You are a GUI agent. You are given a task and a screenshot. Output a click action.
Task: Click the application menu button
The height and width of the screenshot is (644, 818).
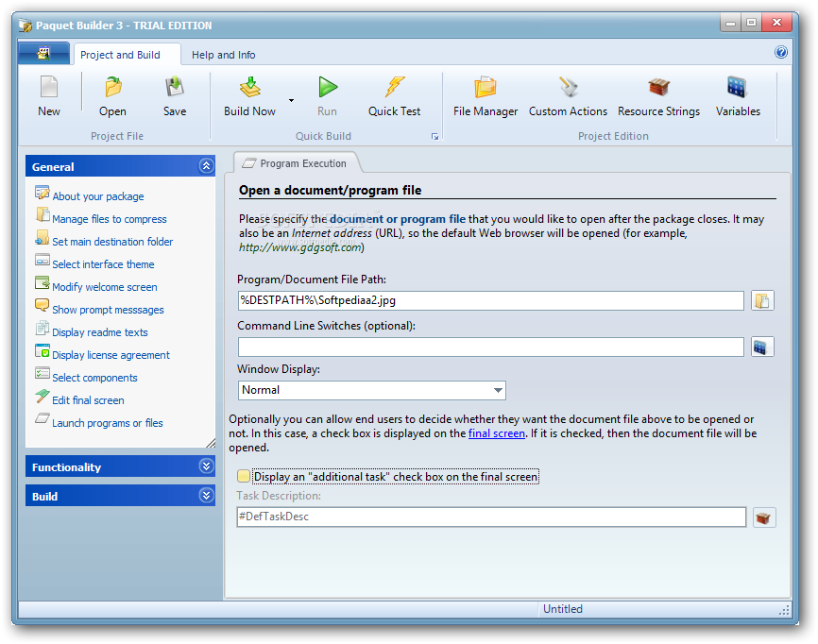pos(43,53)
